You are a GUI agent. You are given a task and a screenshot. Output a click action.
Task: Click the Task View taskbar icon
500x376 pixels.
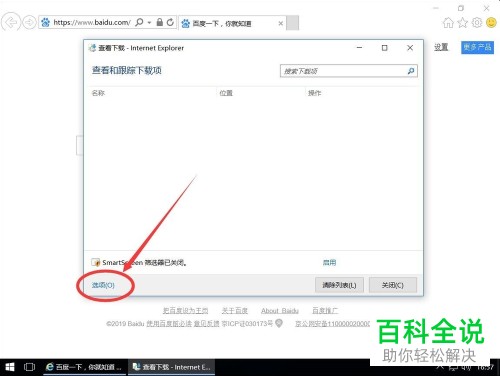pyautogui.click(x=29, y=367)
